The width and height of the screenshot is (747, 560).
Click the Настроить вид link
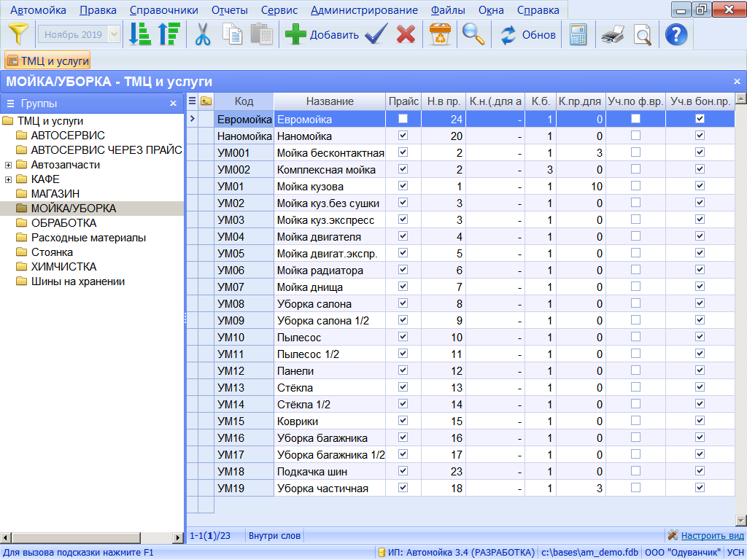tap(712, 535)
